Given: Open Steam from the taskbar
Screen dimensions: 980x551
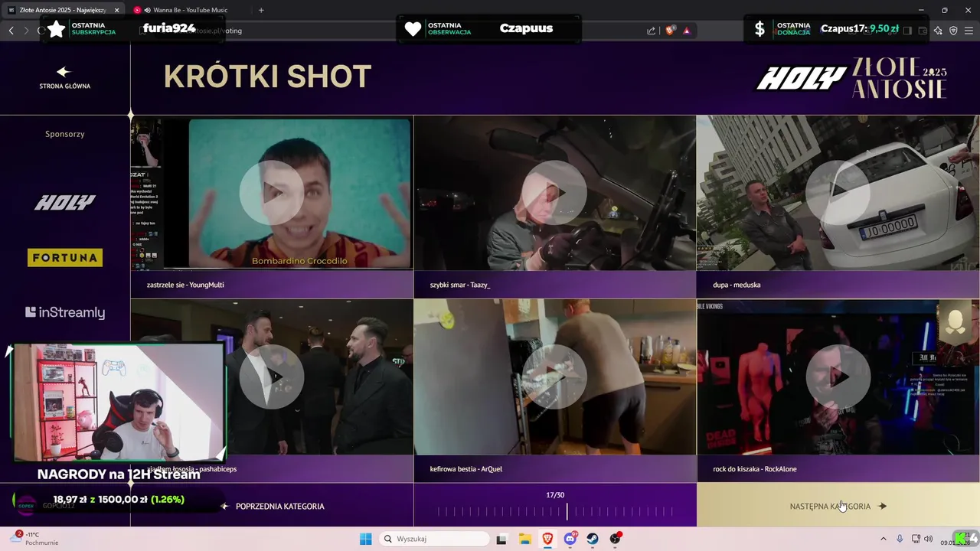Looking at the screenshot, I should [593, 539].
